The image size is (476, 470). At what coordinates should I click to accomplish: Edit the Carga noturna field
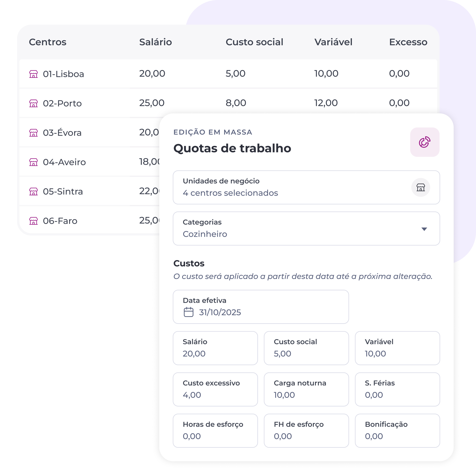click(306, 389)
